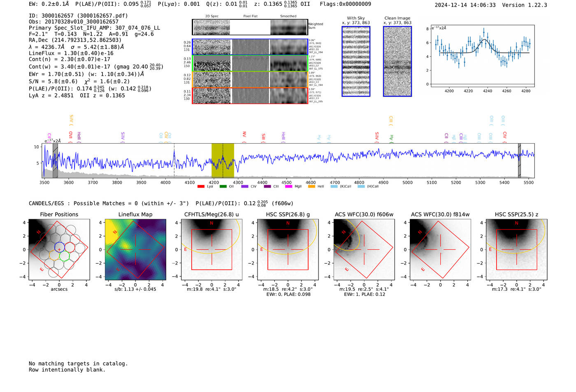Click "Row intentionally blank." text
Screen dimensions: 576x392
tap(67, 370)
